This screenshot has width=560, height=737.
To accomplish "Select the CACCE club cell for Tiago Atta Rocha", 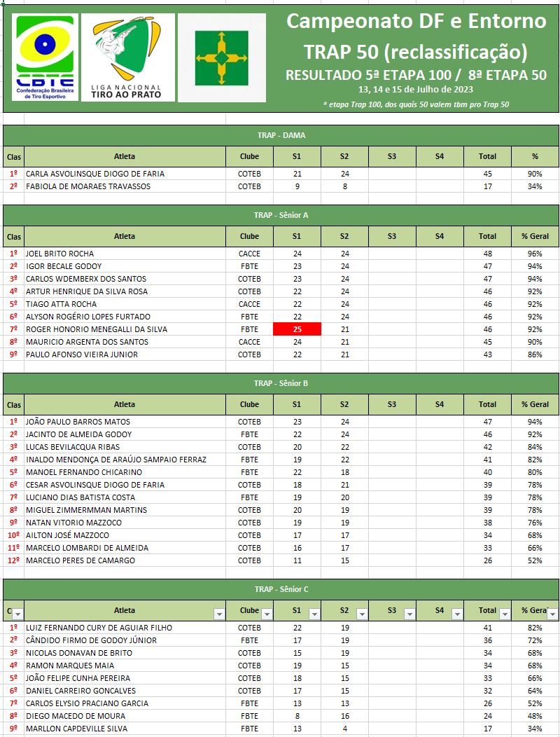I will [x=249, y=304].
